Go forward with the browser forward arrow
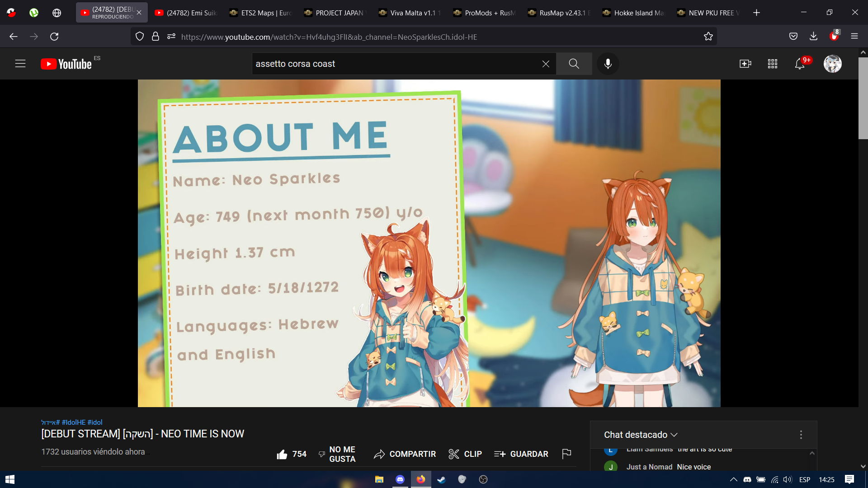Viewport: 868px width, 488px height. point(34,37)
